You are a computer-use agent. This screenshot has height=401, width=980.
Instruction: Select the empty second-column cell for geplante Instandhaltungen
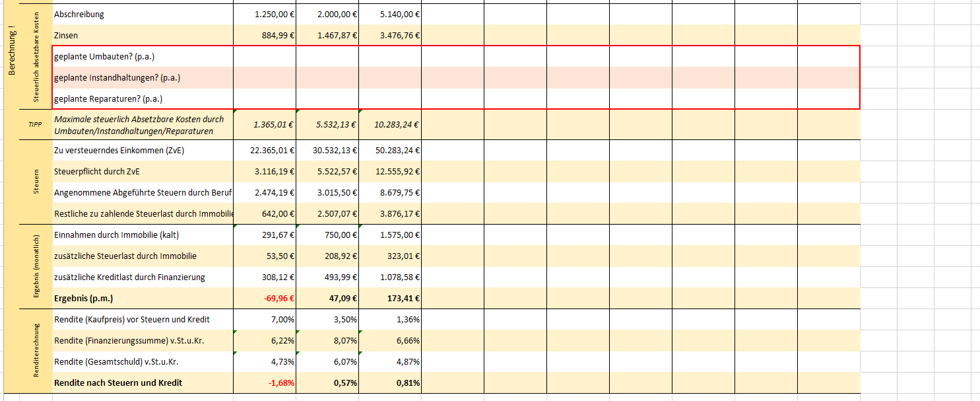[327, 78]
